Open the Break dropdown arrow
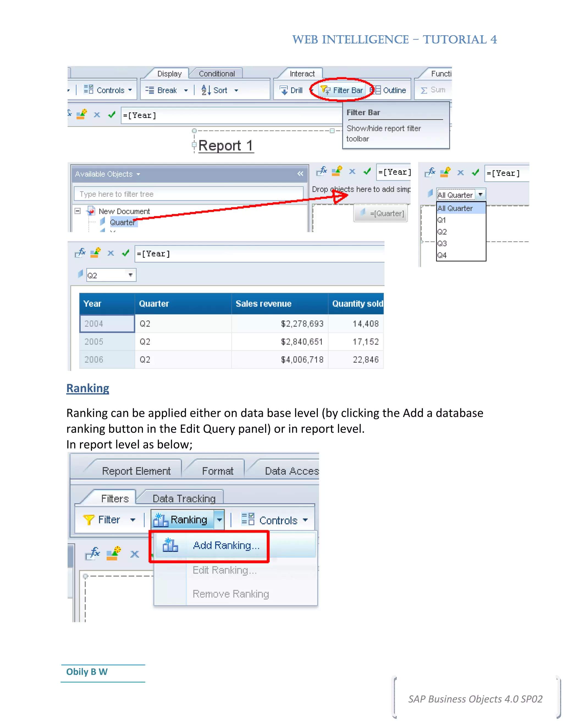 coord(186,90)
